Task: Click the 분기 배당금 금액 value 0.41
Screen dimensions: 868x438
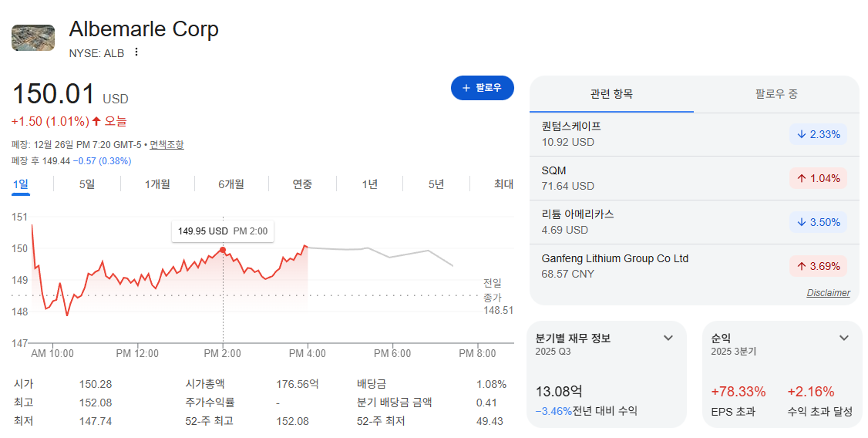Action: [x=486, y=403]
